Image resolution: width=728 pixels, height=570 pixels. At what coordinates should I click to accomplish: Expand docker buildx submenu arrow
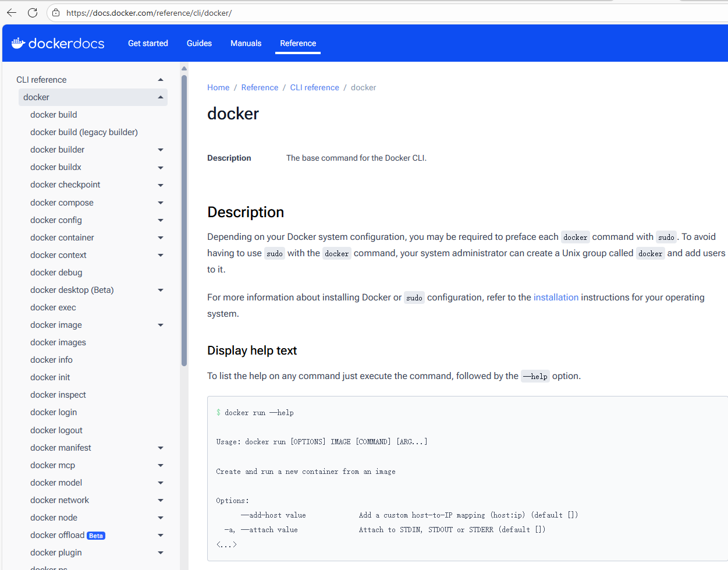click(x=161, y=168)
